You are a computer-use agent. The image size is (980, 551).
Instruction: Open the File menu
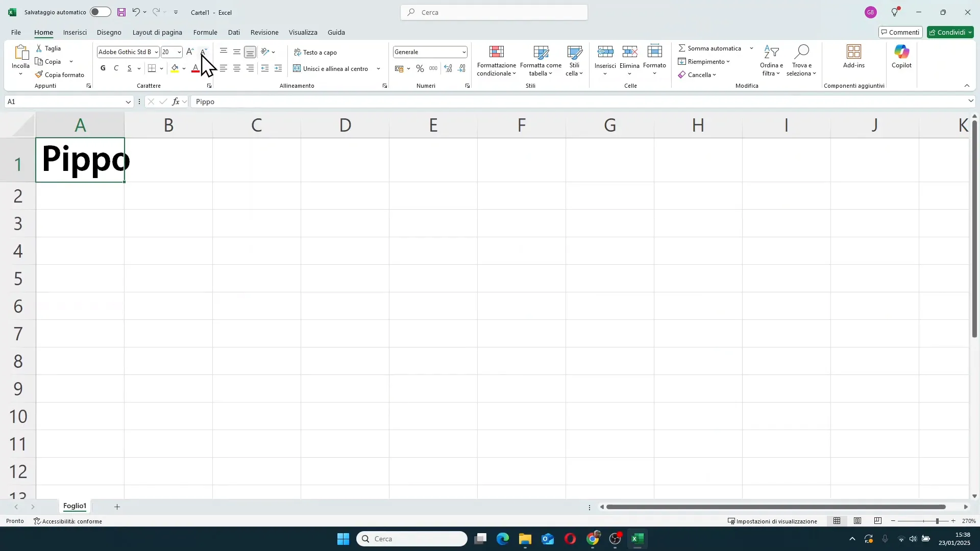(x=16, y=32)
